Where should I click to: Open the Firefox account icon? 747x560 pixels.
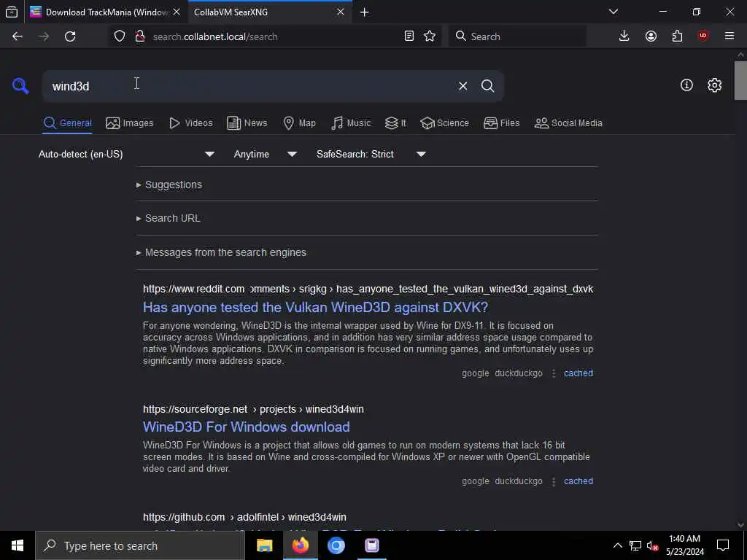[651, 36]
